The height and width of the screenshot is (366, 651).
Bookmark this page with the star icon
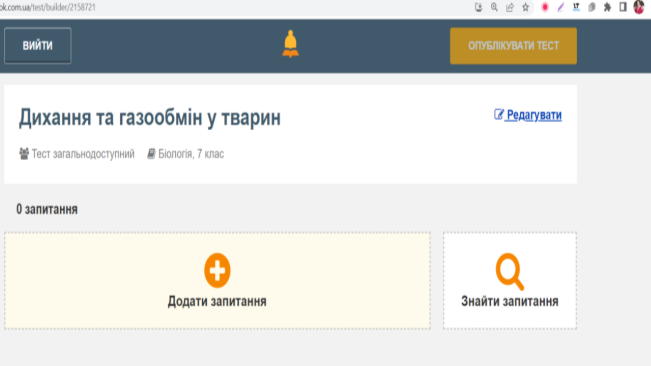point(526,7)
